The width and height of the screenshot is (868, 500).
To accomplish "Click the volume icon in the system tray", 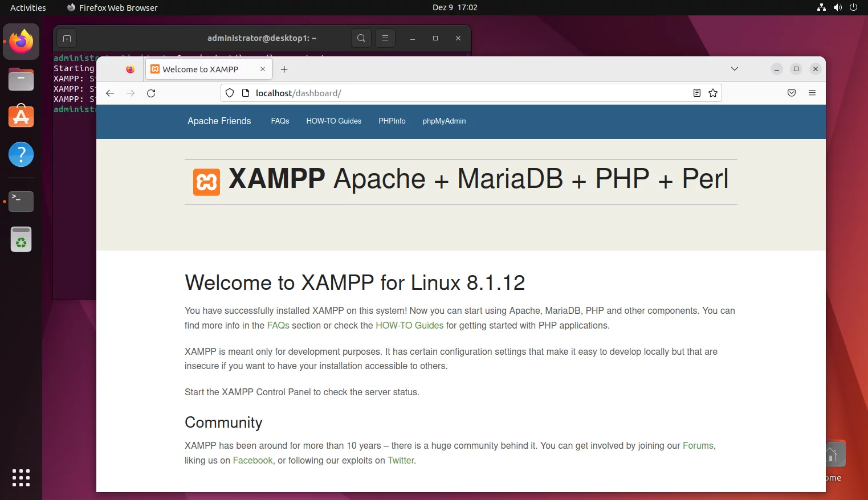I will 837,7.
